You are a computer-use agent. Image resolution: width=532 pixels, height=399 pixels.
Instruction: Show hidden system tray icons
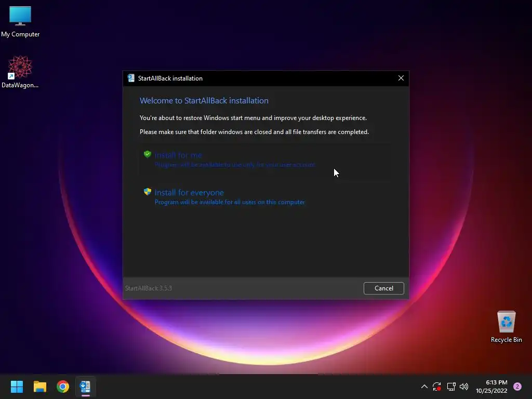pos(424,387)
